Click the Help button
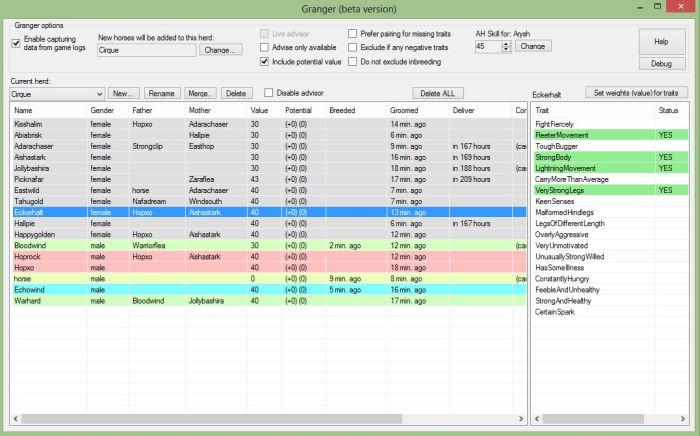The width and height of the screenshot is (700, 436). tap(662, 41)
